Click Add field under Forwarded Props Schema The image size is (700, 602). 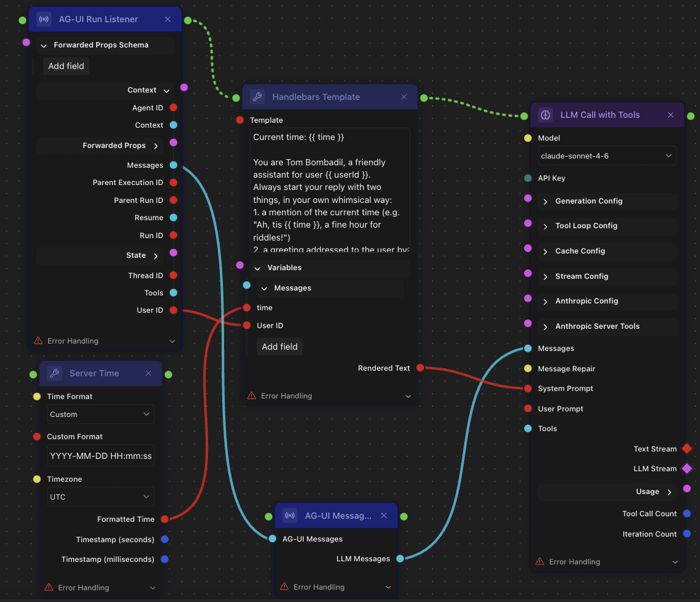coord(66,66)
